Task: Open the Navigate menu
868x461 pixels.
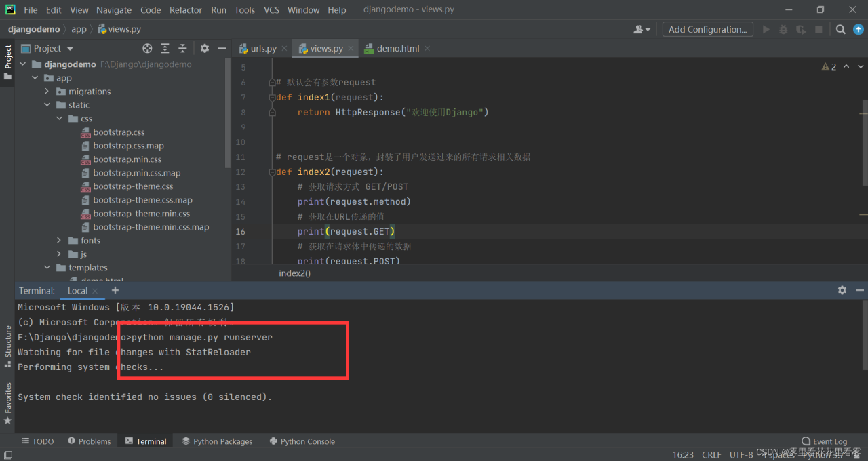Action: point(114,9)
